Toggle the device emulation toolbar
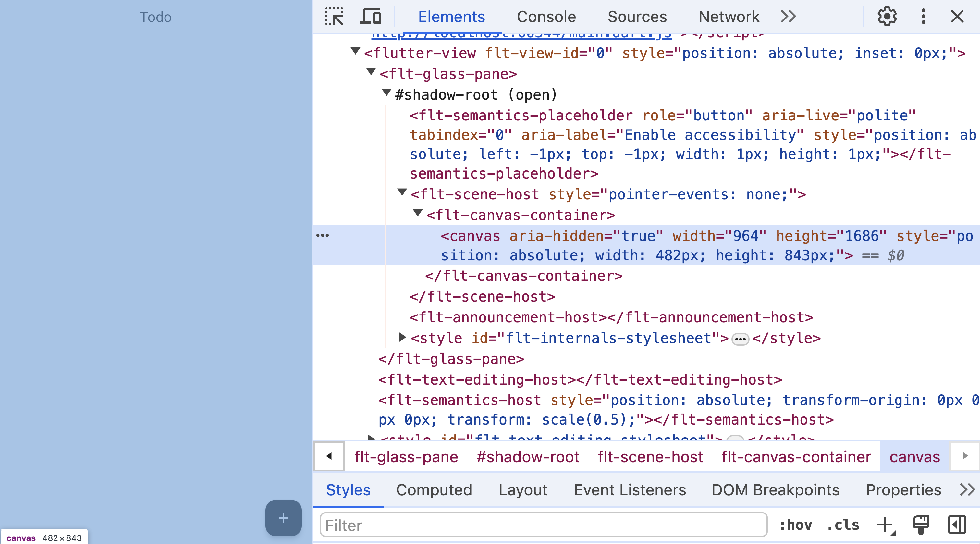The image size is (980, 544). (x=370, y=16)
